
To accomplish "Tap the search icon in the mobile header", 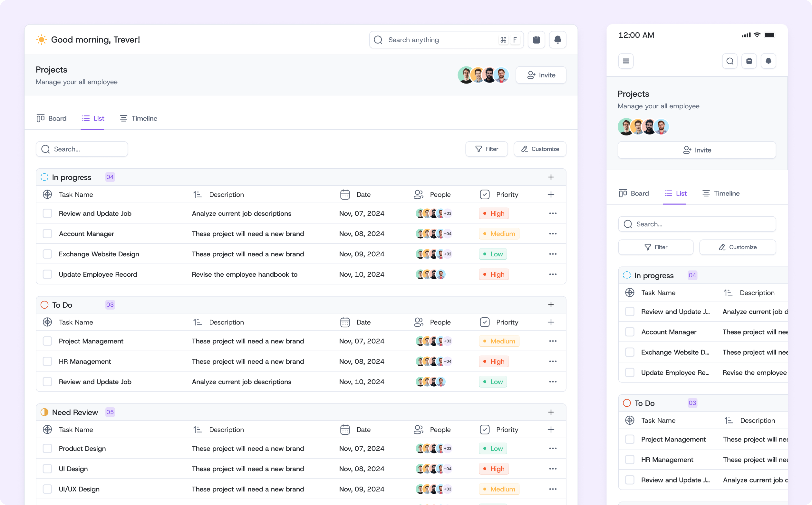I will (730, 61).
